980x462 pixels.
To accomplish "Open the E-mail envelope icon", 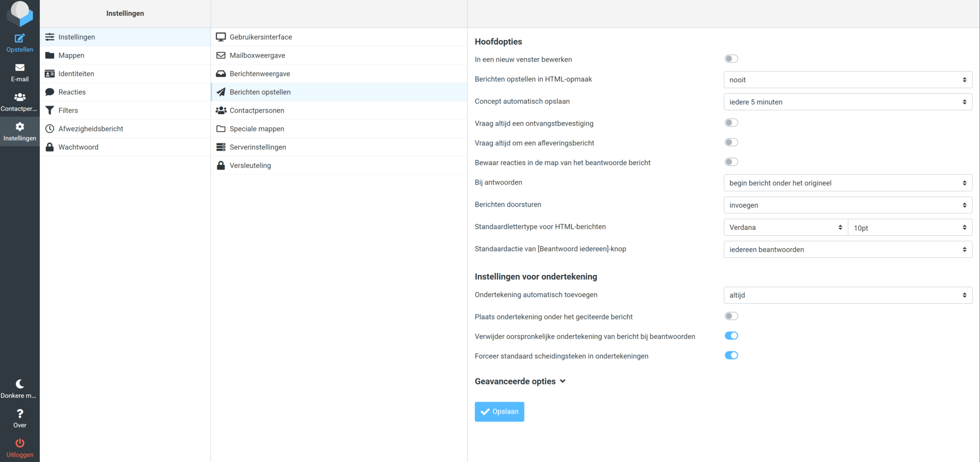I will pyautogui.click(x=19, y=67).
